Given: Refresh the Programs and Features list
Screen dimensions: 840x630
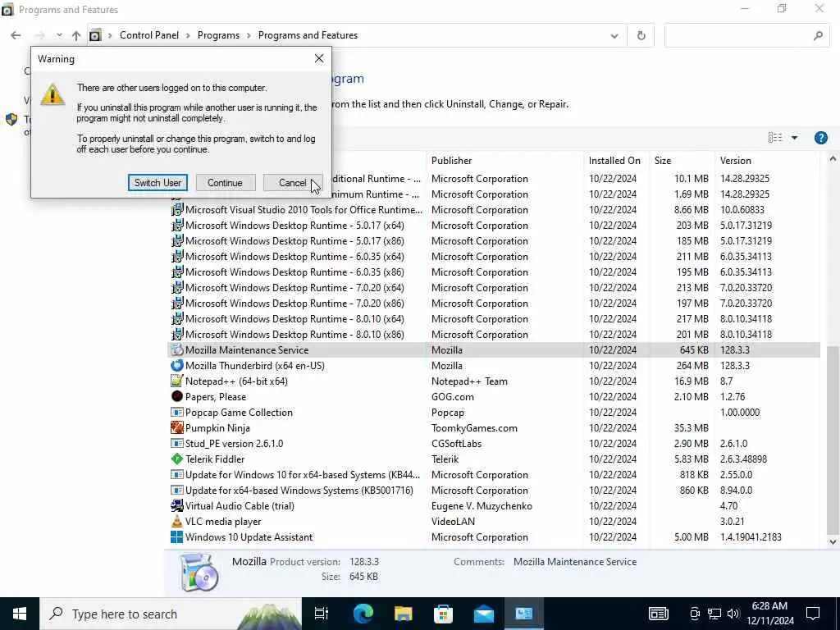Looking at the screenshot, I should pyautogui.click(x=641, y=36).
